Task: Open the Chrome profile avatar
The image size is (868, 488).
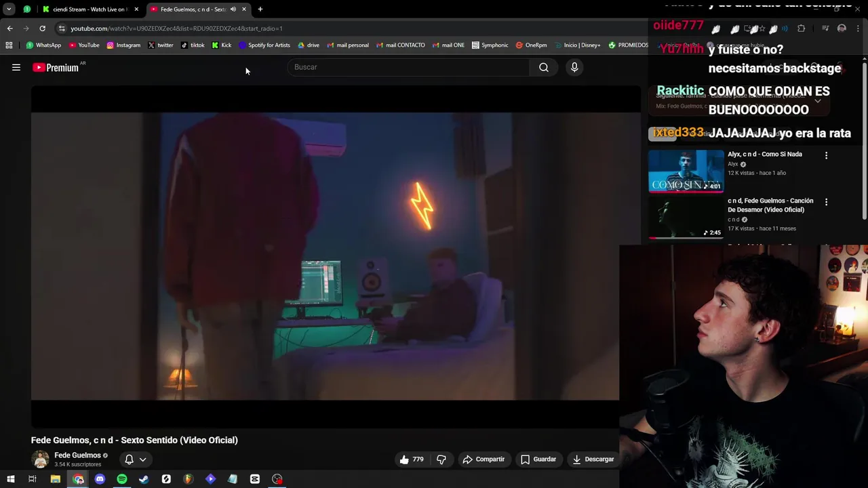Action: tap(842, 28)
